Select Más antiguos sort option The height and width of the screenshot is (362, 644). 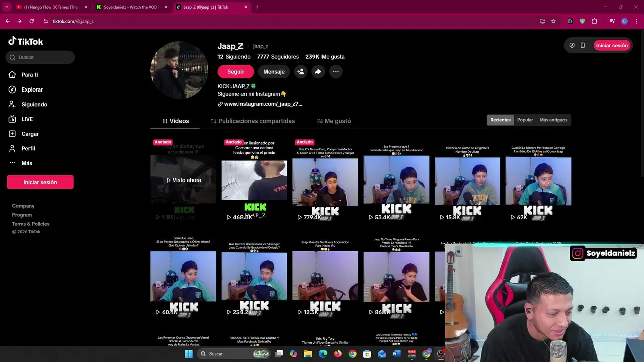tap(553, 120)
